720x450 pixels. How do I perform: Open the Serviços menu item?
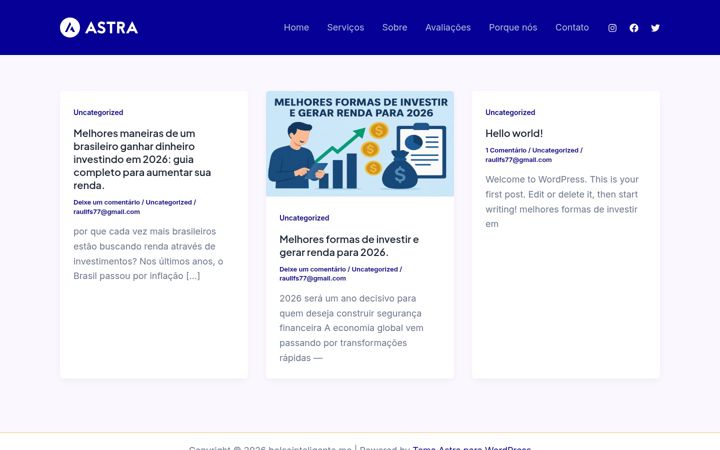(x=345, y=28)
